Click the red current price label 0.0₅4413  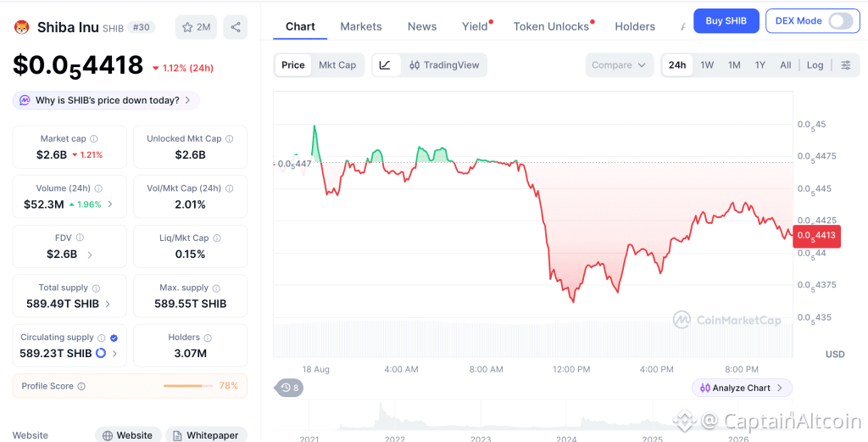tap(816, 236)
